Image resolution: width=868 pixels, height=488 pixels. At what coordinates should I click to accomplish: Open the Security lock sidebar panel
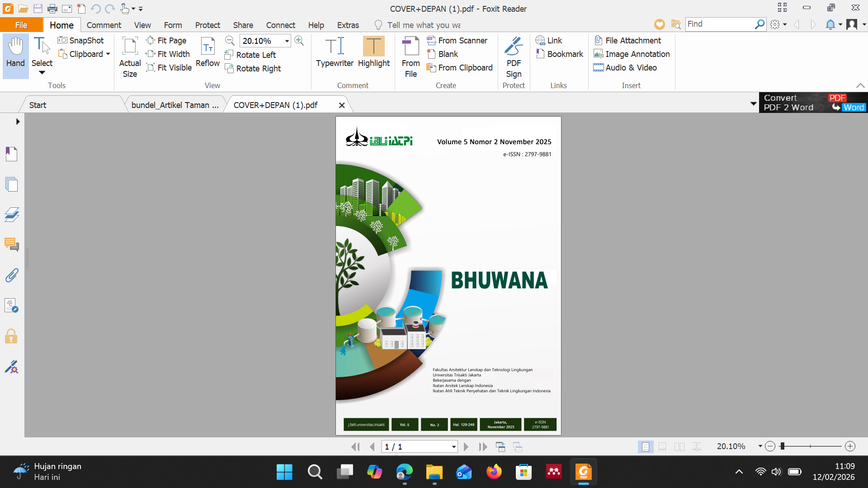coord(11,337)
